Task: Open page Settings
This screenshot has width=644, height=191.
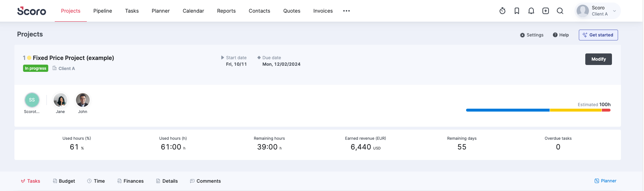Action: coord(532,35)
